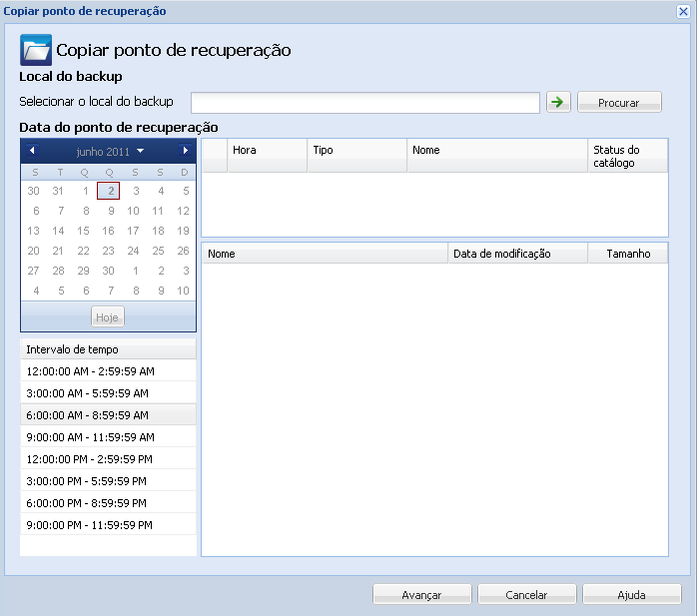
Task: Select day 20 in the calendar
Action: [33, 251]
